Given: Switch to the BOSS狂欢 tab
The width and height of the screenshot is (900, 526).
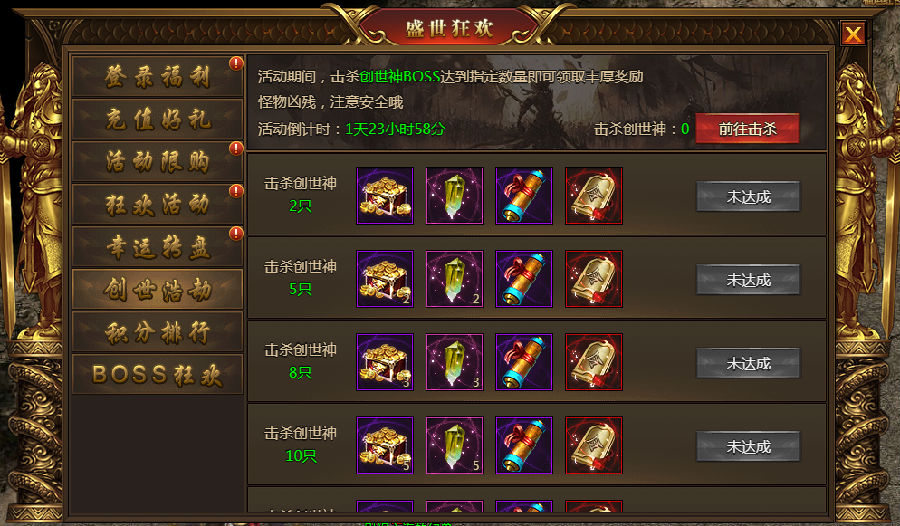Looking at the screenshot, I should [x=157, y=374].
